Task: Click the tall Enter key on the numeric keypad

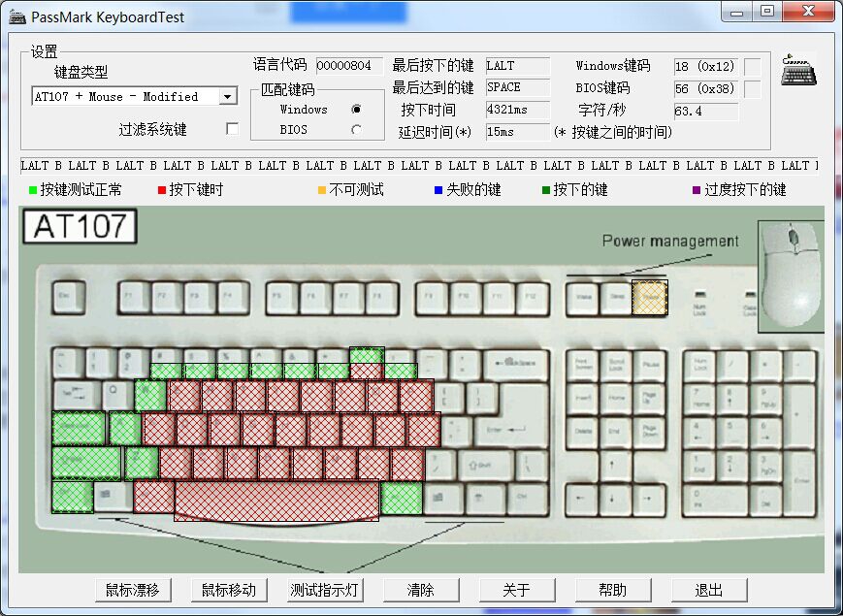Action: click(800, 484)
